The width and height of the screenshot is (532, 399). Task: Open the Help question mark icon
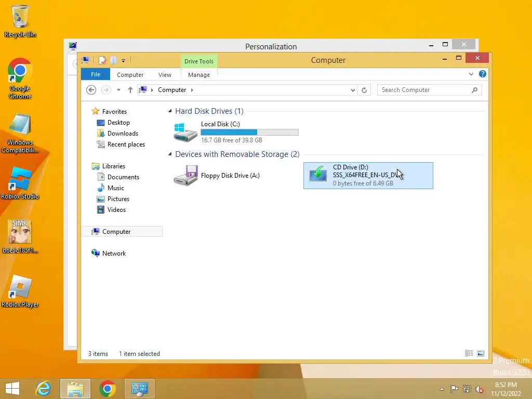(x=483, y=74)
